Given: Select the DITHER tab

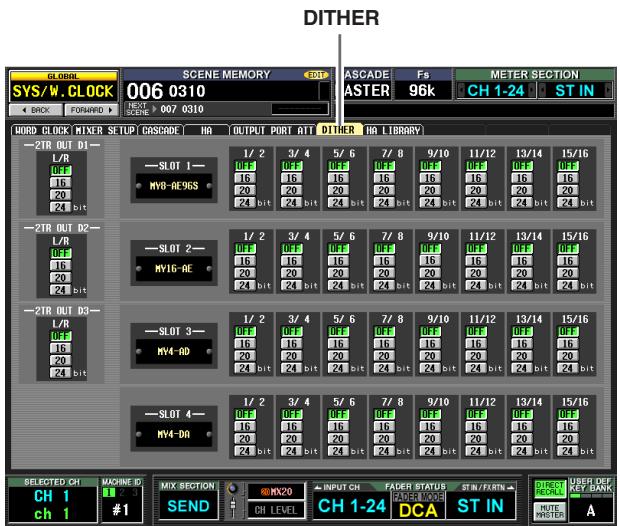Looking at the screenshot, I should click(x=338, y=130).
